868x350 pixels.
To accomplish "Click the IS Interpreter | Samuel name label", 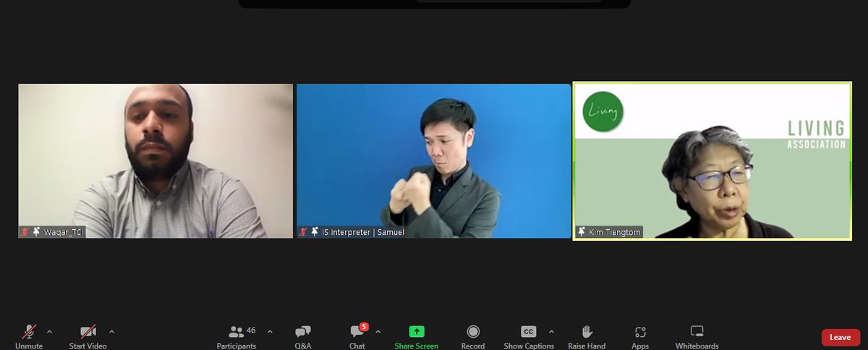I will tap(362, 233).
